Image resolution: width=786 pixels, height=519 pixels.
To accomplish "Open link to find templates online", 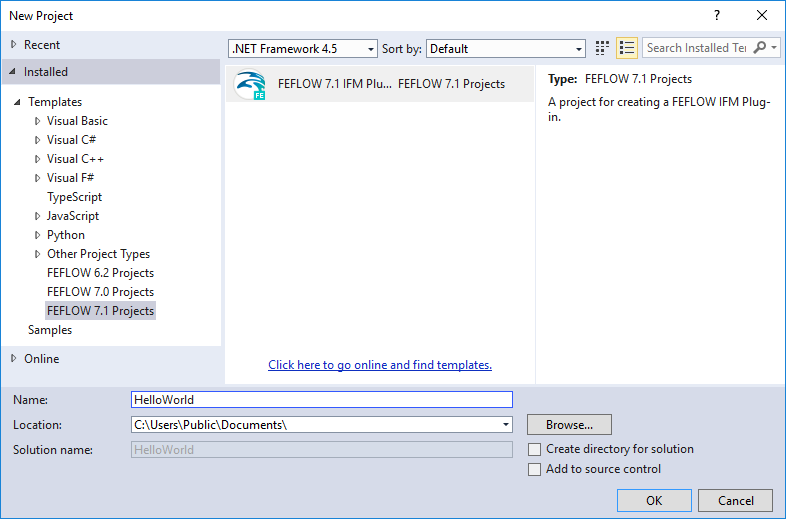I will pos(380,365).
